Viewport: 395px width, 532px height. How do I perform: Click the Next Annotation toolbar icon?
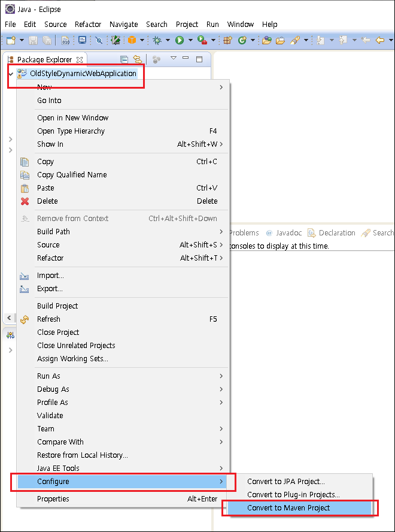pyautogui.click(x=320, y=40)
